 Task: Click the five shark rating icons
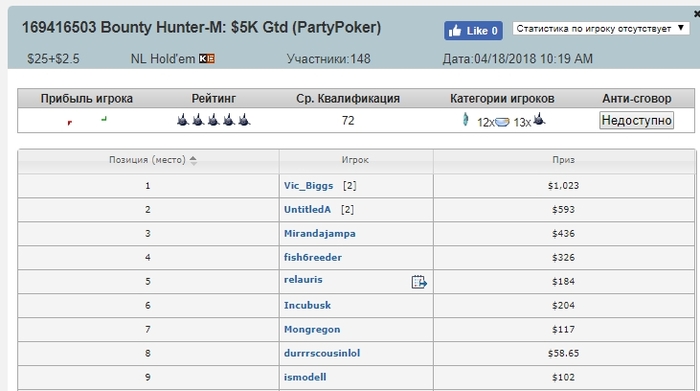[213, 120]
